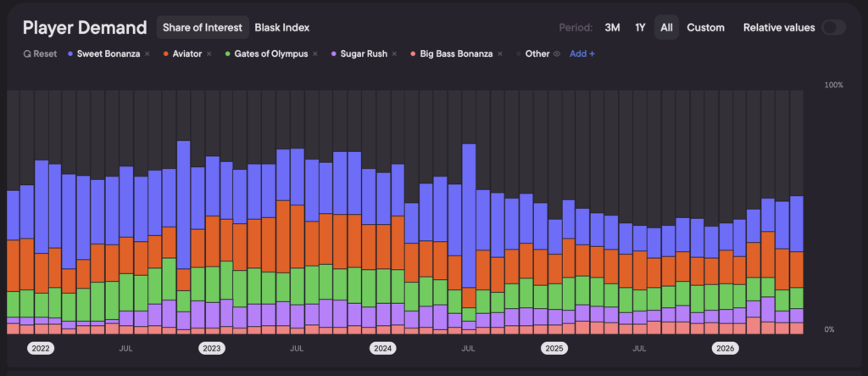Select the All period button
The height and width of the screenshot is (376, 868).
tap(666, 27)
